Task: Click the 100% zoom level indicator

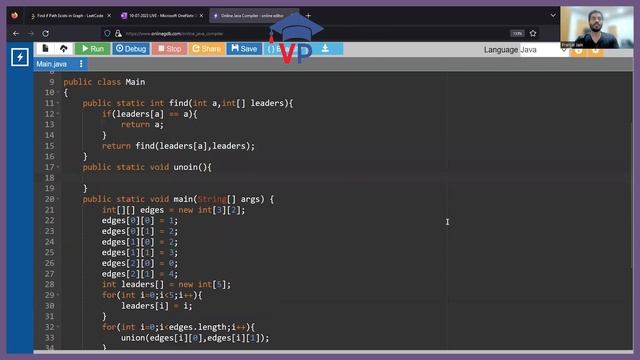Action: click(x=517, y=33)
